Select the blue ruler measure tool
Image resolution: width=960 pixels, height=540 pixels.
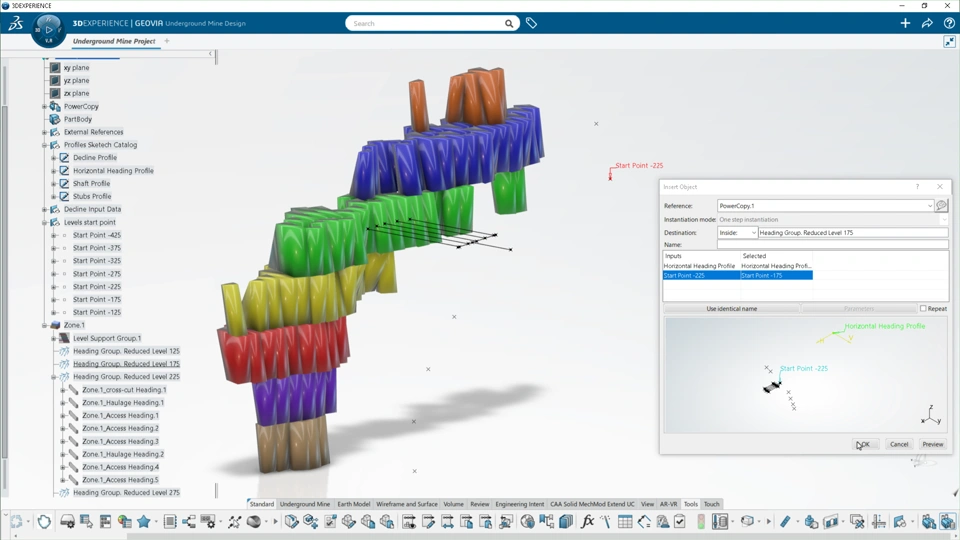point(785,522)
